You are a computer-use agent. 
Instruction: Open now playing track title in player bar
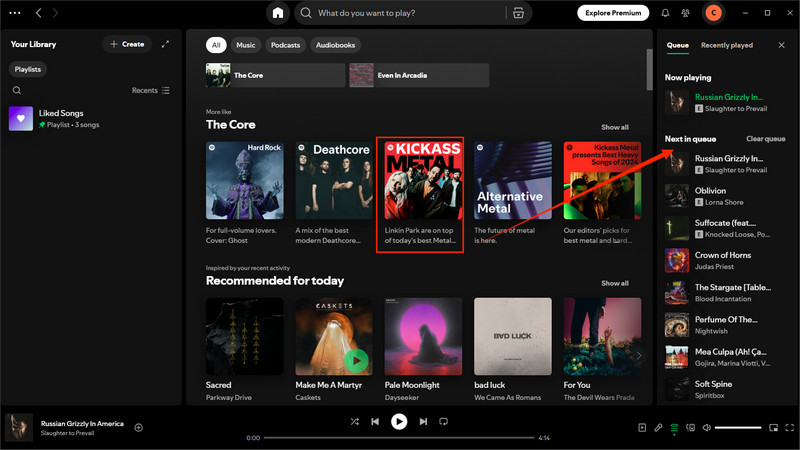coord(82,423)
